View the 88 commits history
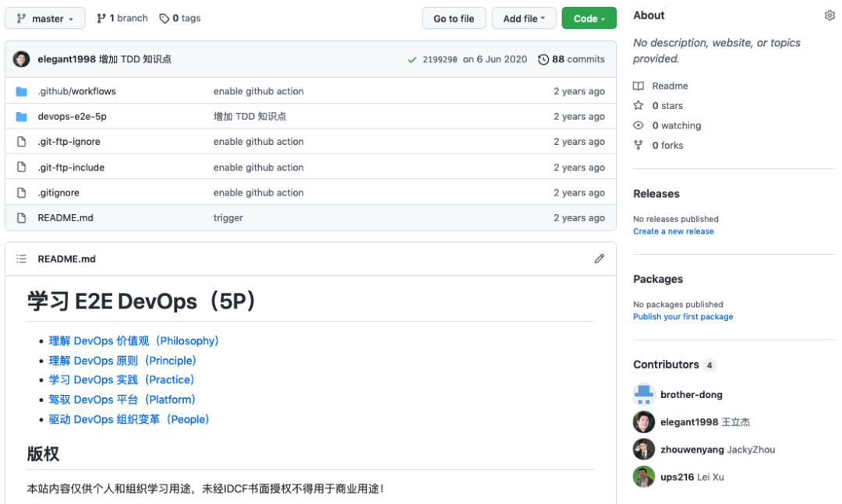This screenshot has height=504, width=842. pyautogui.click(x=571, y=59)
